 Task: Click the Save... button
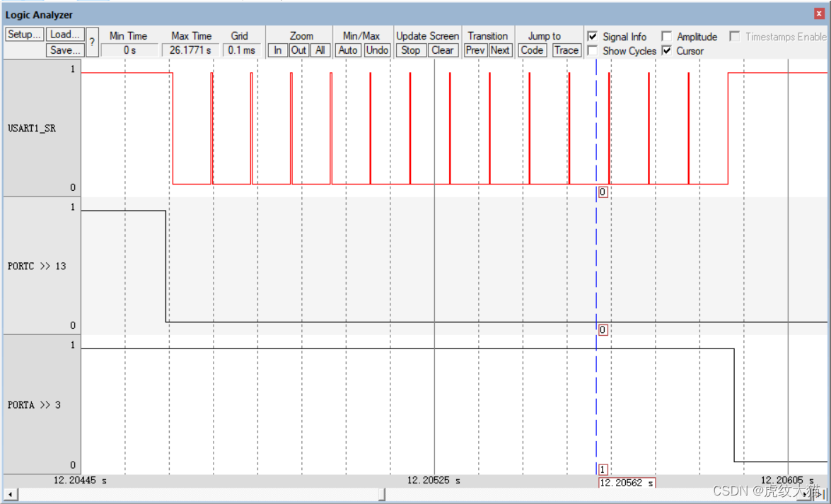[x=65, y=50]
